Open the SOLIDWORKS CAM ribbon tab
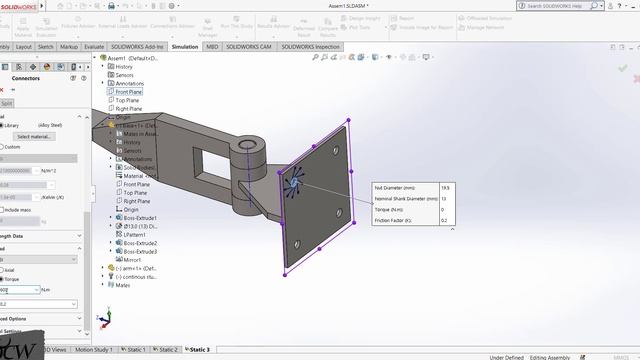The image size is (640, 360). (x=249, y=47)
